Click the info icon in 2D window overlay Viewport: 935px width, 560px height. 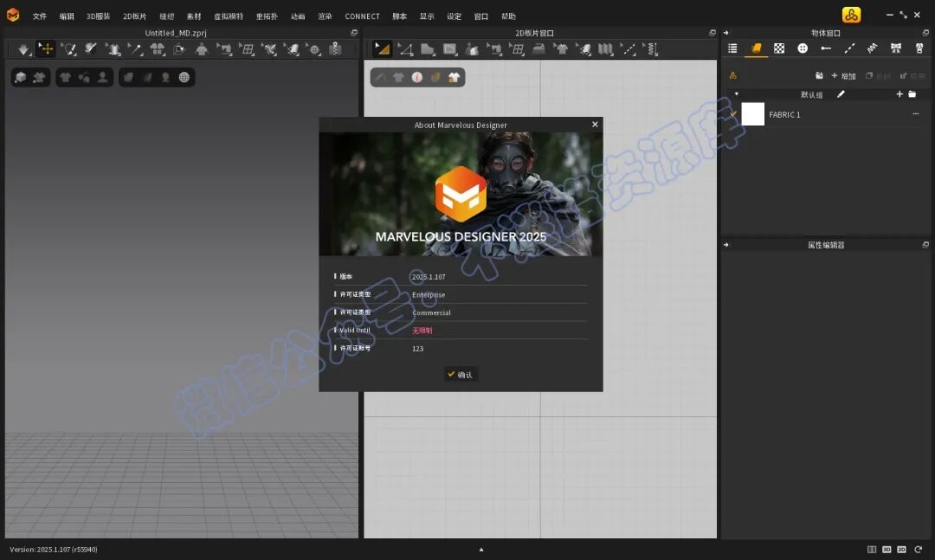tap(416, 77)
